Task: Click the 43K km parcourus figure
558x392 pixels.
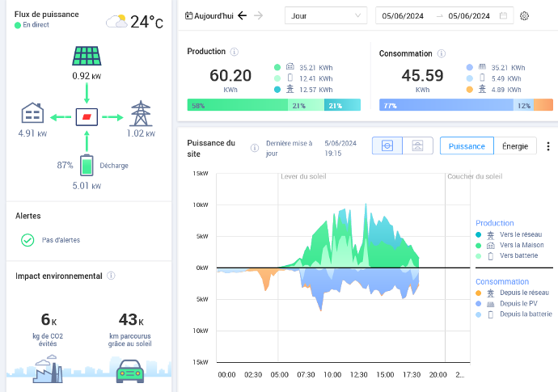Action: (131, 320)
